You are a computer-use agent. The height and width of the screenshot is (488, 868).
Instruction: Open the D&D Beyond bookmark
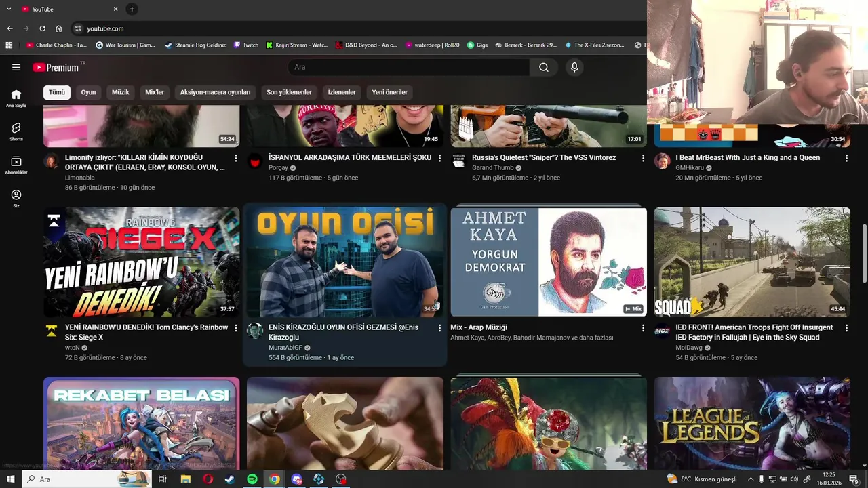click(x=366, y=45)
